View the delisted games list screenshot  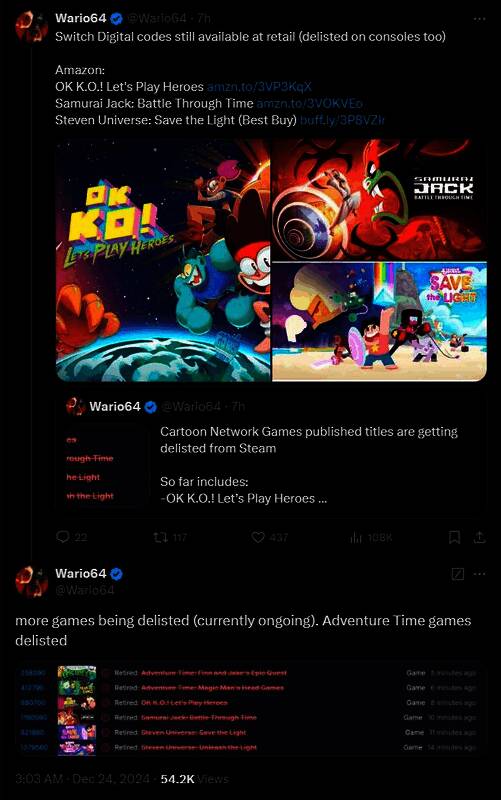(250, 710)
